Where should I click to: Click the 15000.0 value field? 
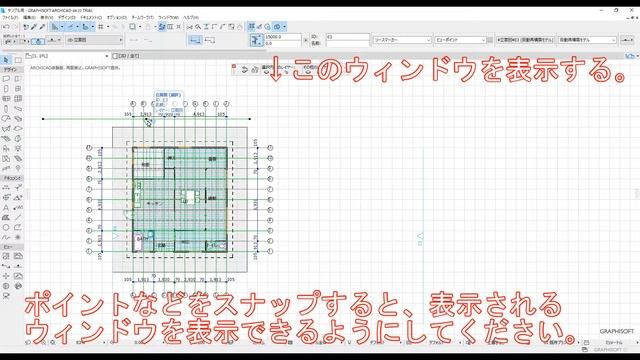pyautogui.click(x=283, y=37)
